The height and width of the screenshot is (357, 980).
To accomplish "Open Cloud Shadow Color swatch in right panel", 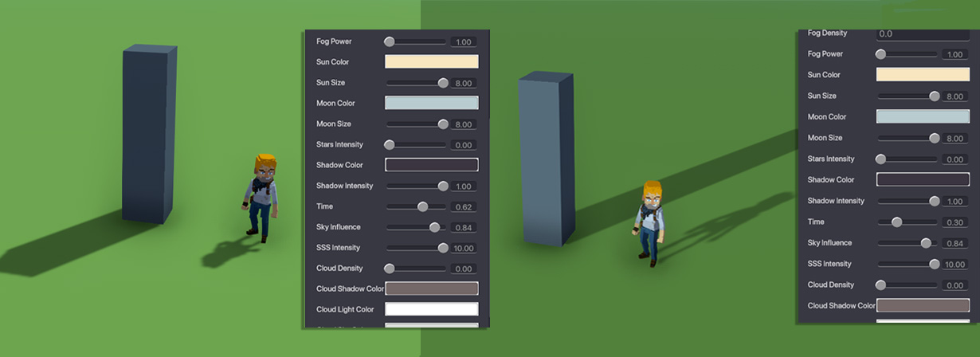I will click(923, 305).
